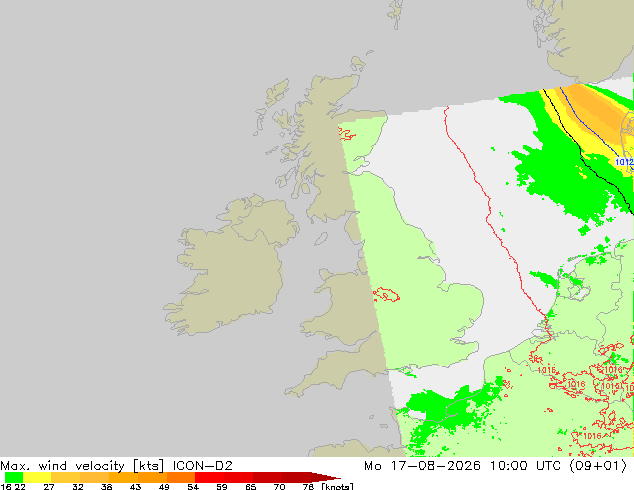Viewport: 634px width, 490px height.
Task: Select the yellow 22-knot legend color
Action: 37,477
